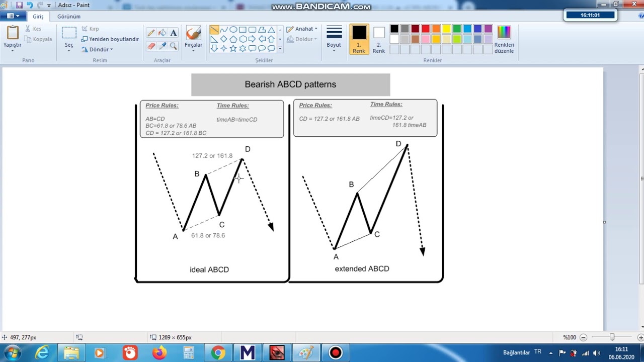Choose the Diamond shape

pos(224,39)
